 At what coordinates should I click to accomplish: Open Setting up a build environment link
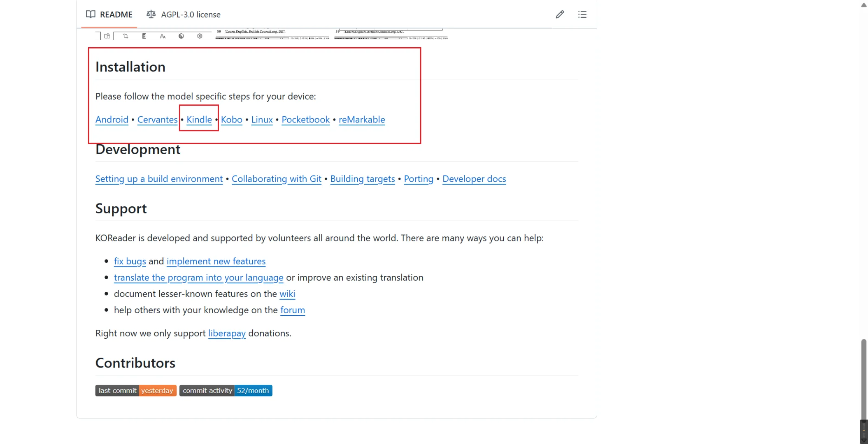pos(159,179)
